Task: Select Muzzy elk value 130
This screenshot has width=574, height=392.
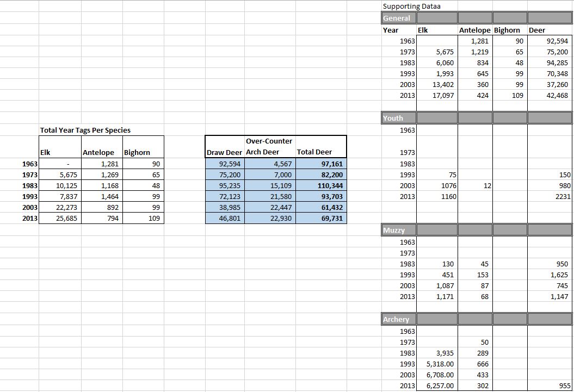Action: 437,264
